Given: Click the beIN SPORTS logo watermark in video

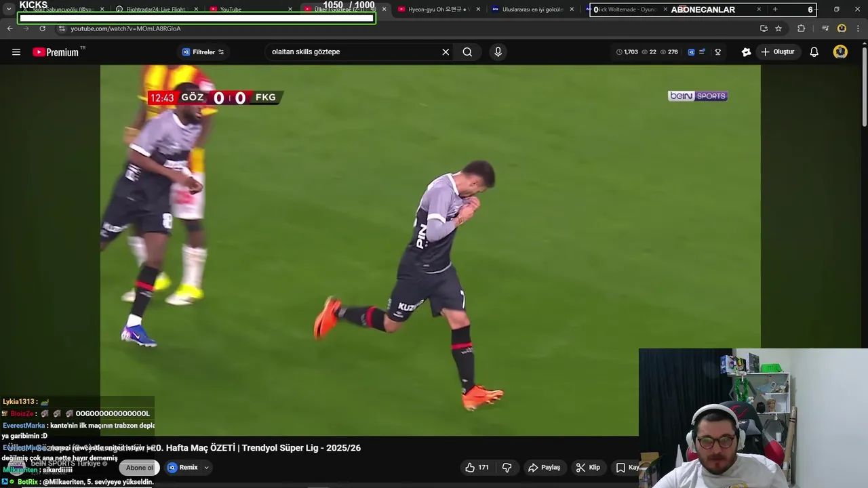Looking at the screenshot, I should (x=698, y=96).
